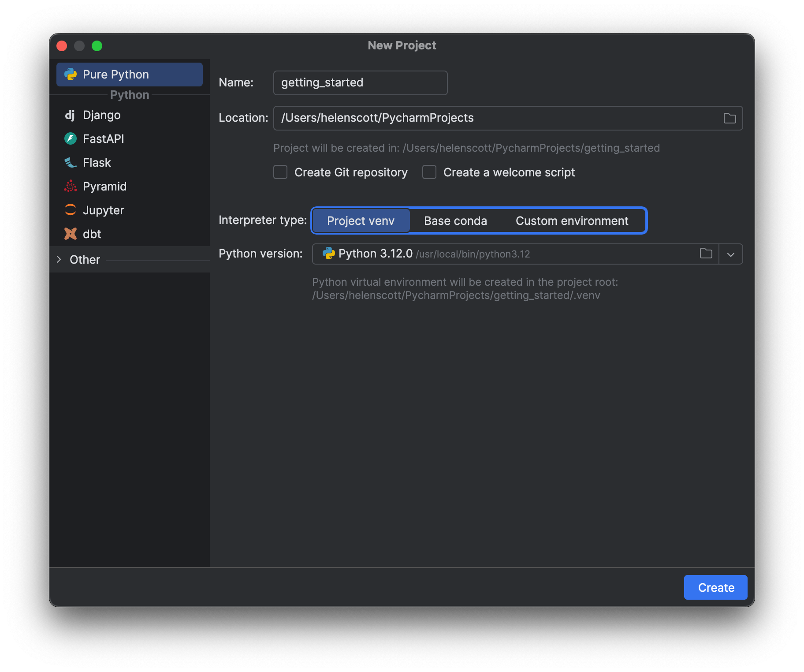
Task: Pick the Jupyter icon in list
Action: coord(71,210)
